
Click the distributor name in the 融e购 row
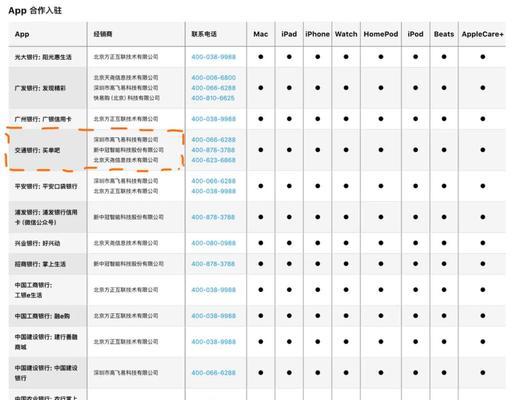(x=126, y=316)
